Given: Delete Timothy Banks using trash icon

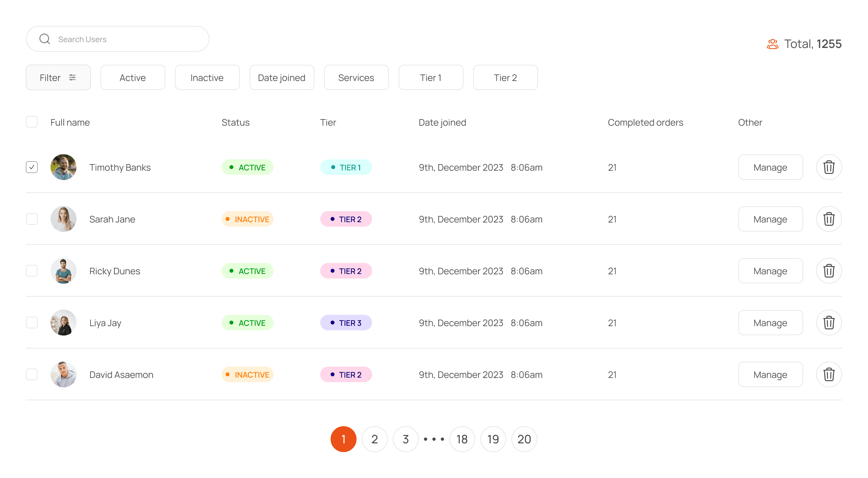Looking at the screenshot, I should click(x=828, y=167).
